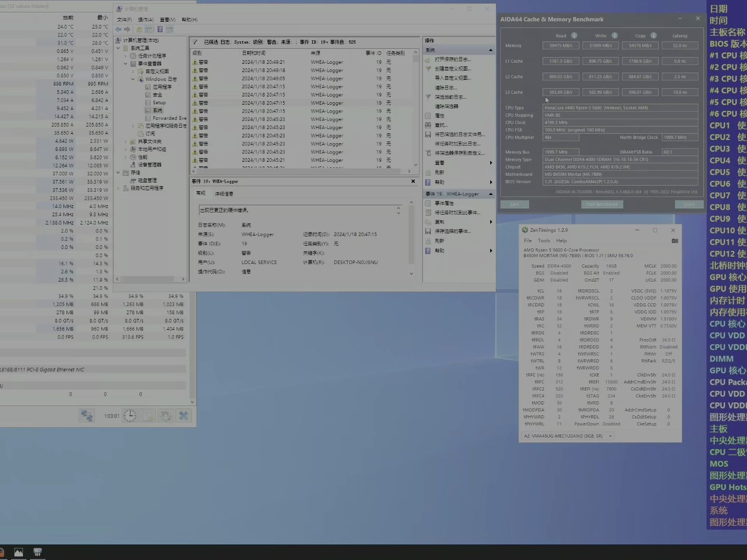Open the picture app icon in taskbar
The image size is (747, 560).
19,552
